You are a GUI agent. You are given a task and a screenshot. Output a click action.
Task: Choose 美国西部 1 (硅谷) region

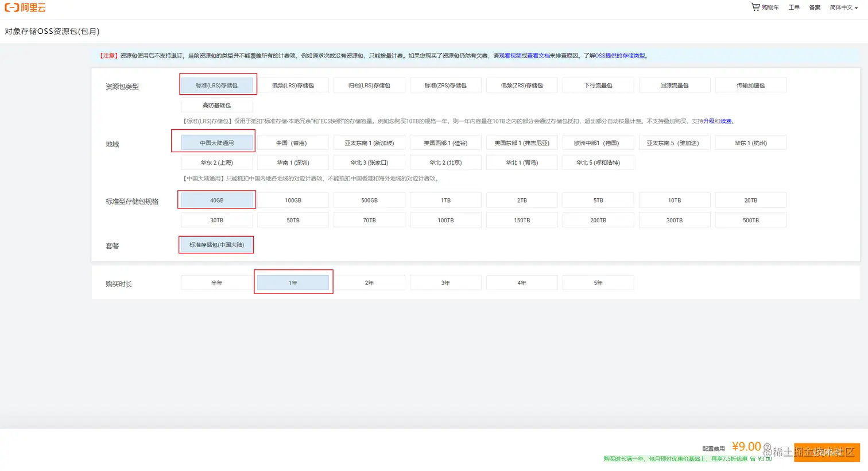coord(445,142)
